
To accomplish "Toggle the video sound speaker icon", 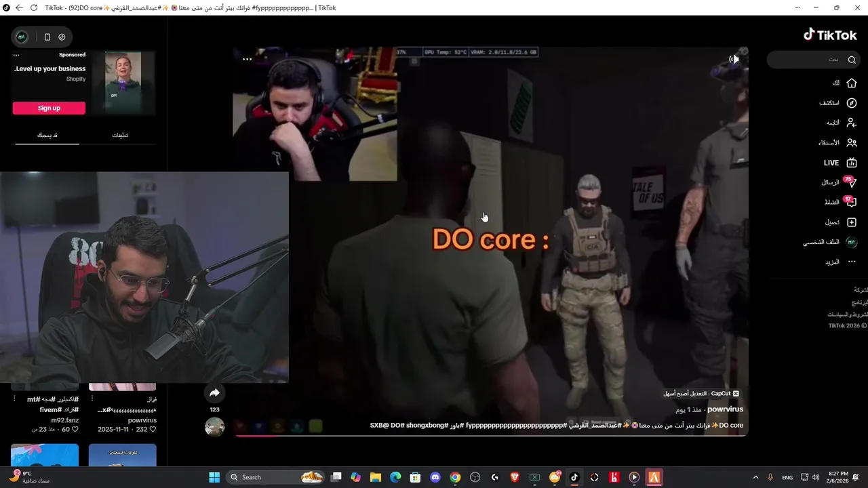I will tap(734, 60).
